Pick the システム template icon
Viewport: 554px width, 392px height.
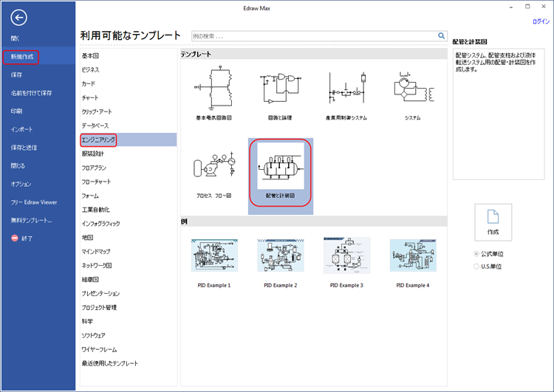click(x=413, y=89)
